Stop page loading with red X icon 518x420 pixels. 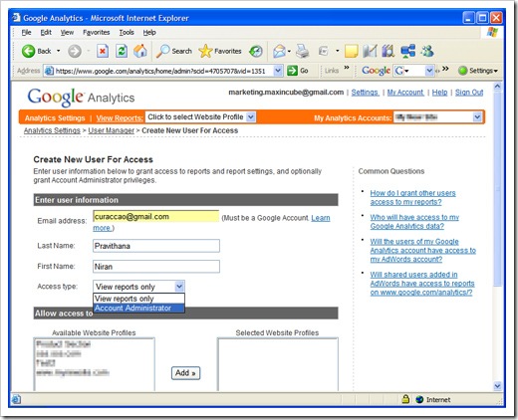point(103,51)
